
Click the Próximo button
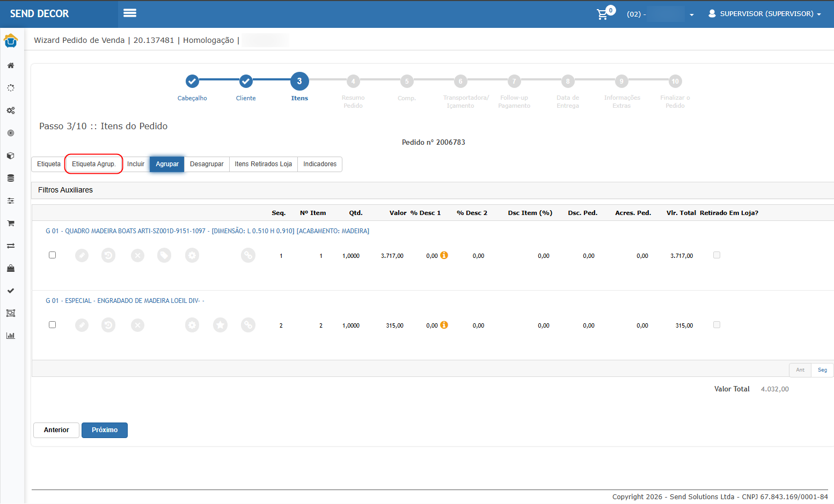pos(105,430)
